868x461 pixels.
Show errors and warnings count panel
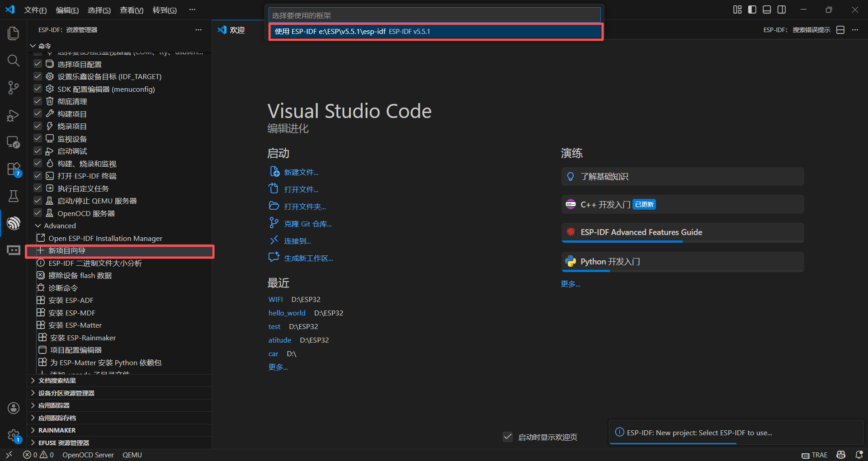click(38, 455)
